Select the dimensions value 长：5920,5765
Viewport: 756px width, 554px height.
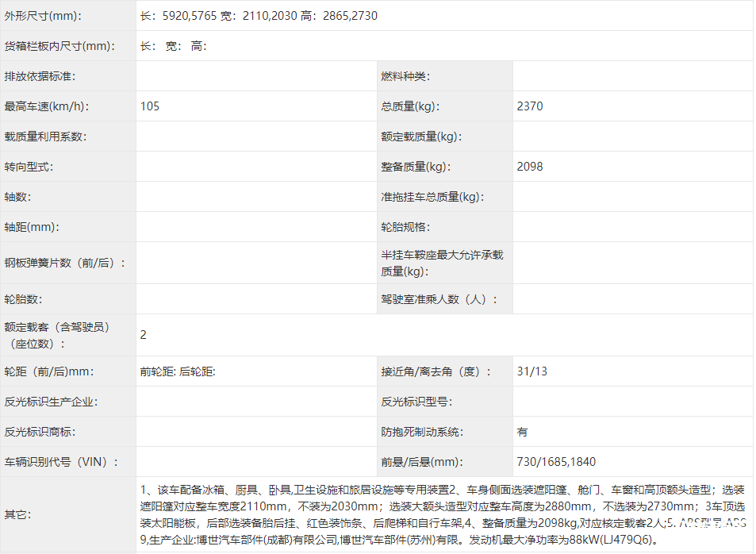click(178, 16)
